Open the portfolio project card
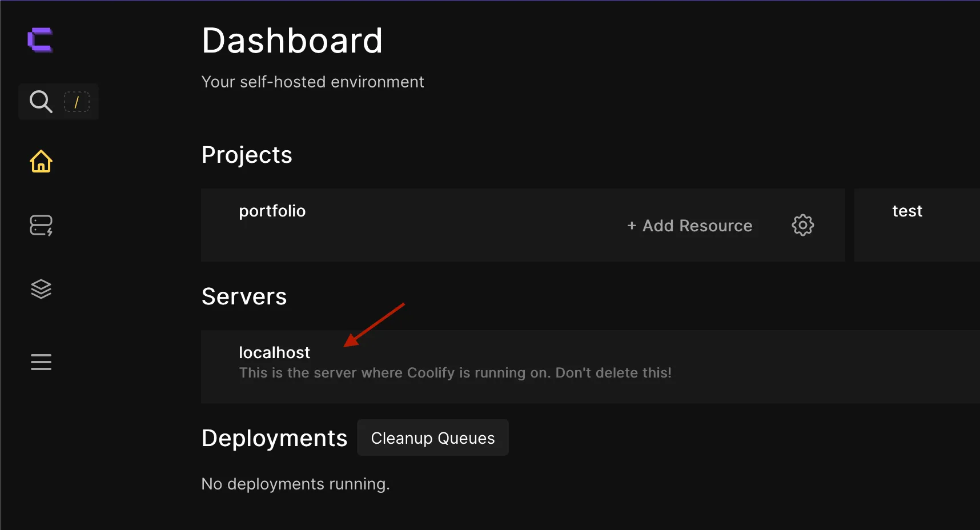 523,225
